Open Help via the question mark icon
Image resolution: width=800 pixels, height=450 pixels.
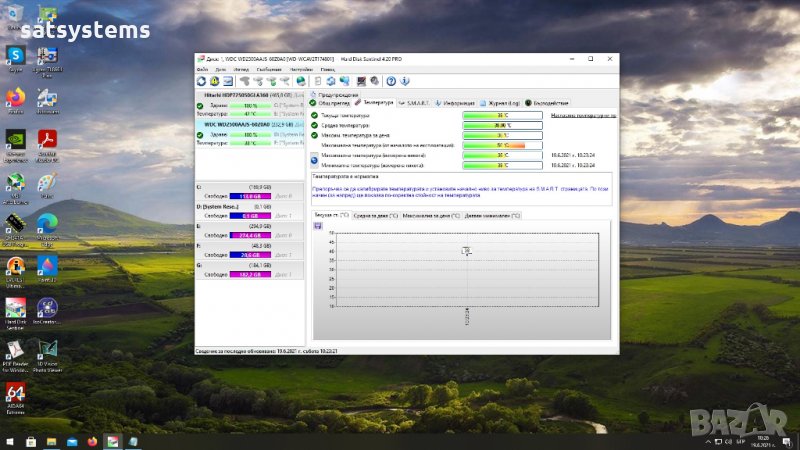point(391,81)
